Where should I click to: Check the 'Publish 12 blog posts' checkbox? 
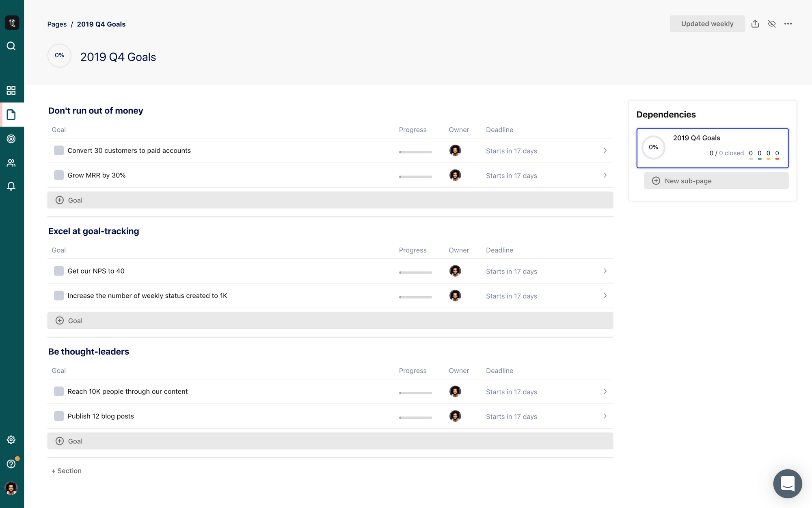coord(59,416)
